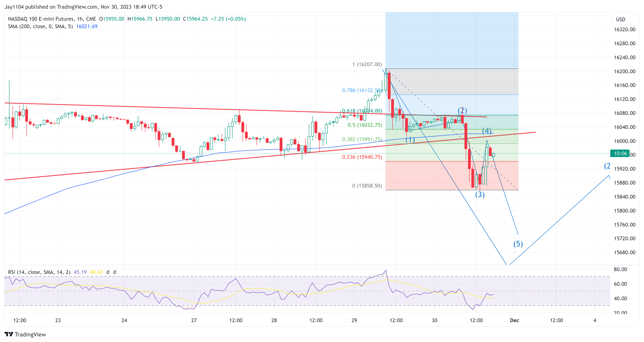Select Elliott wave label (3)
The image size is (644, 342).
point(479,194)
